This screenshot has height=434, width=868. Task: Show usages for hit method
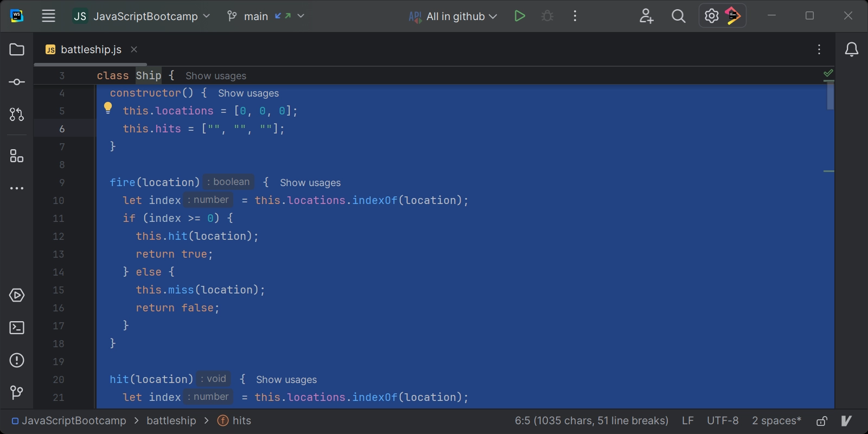click(286, 380)
